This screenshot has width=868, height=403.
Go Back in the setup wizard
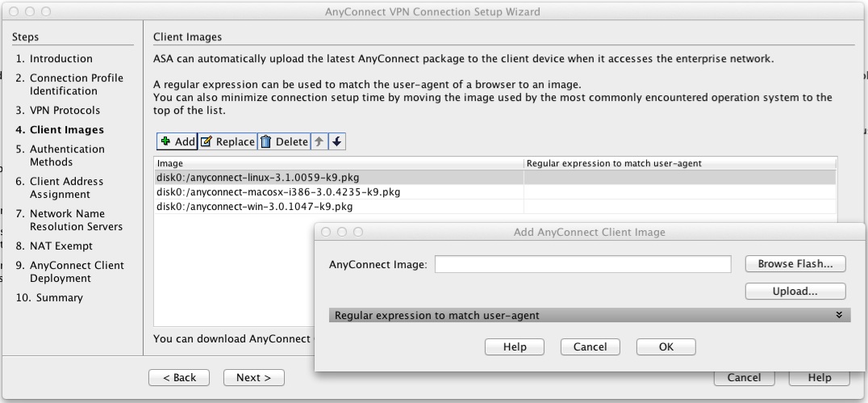pyautogui.click(x=179, y=377)
